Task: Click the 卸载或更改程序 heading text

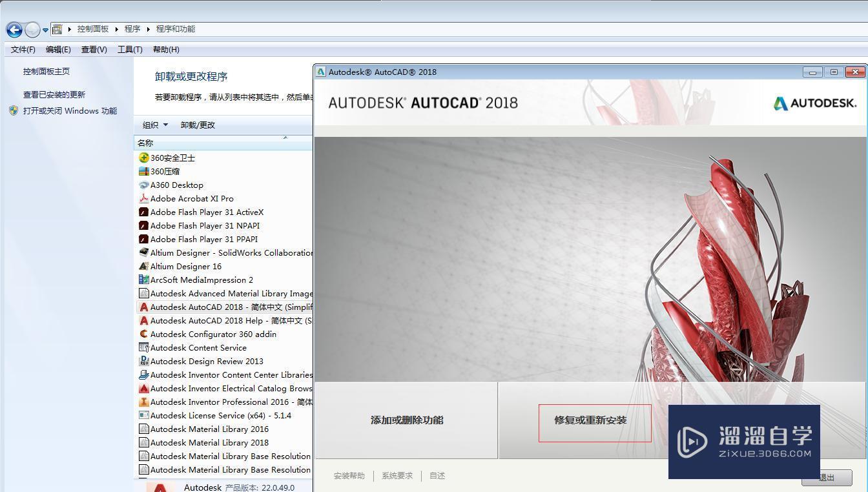Action: (191, 76)
